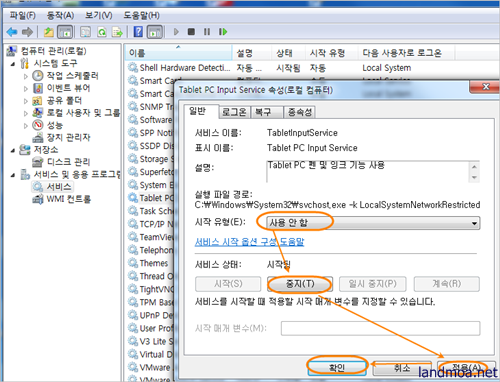The width and height of the screenshot is (500, 382).
Task: Sort by 다음 사용자로 로그온 column
Action: pyautogui.click(x=405, y=53)
